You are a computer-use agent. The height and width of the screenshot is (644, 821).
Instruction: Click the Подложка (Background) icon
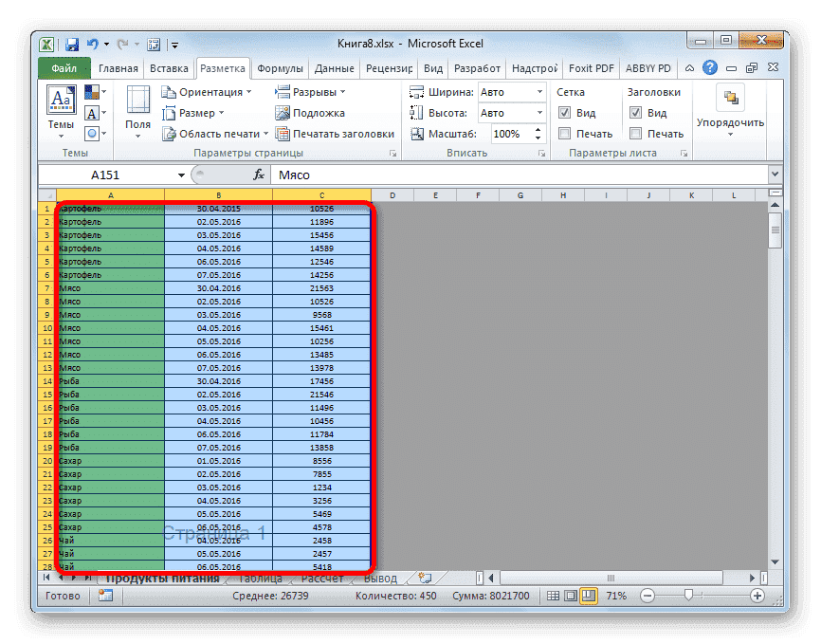click(x=283, y=113)
